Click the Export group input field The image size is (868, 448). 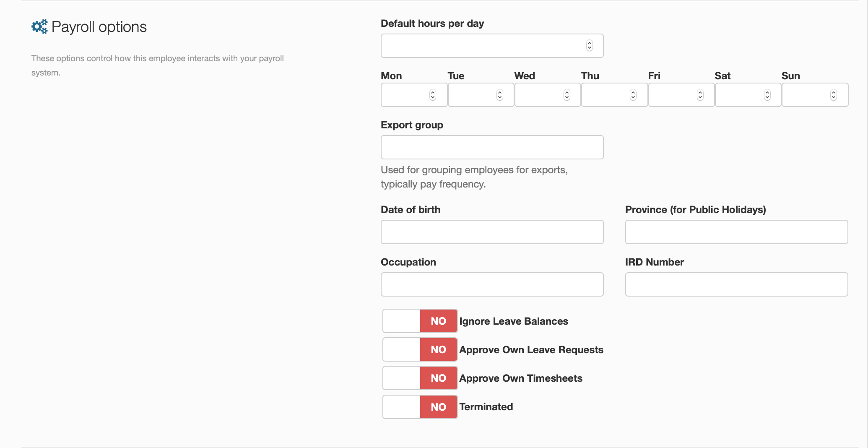492,147
